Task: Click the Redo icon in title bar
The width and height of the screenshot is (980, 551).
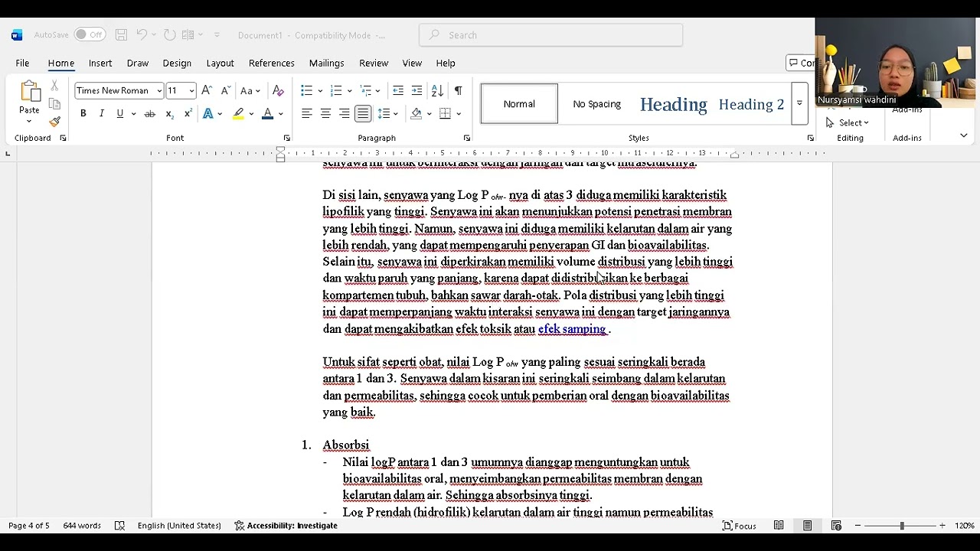Action: (x=169, y=35)
